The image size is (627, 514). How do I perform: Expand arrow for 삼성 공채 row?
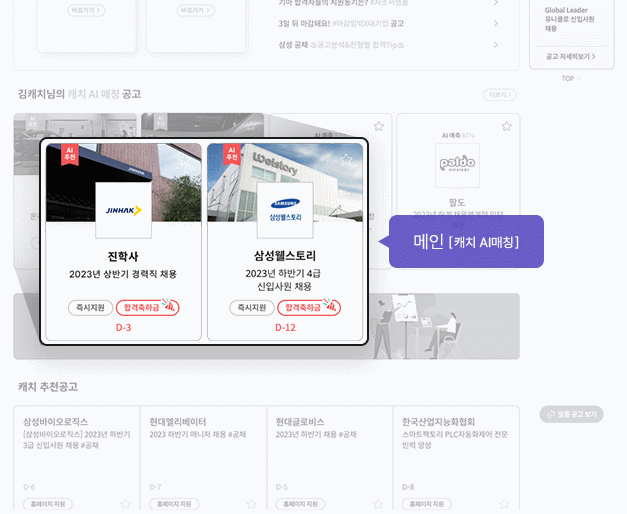tap(496, 45)
